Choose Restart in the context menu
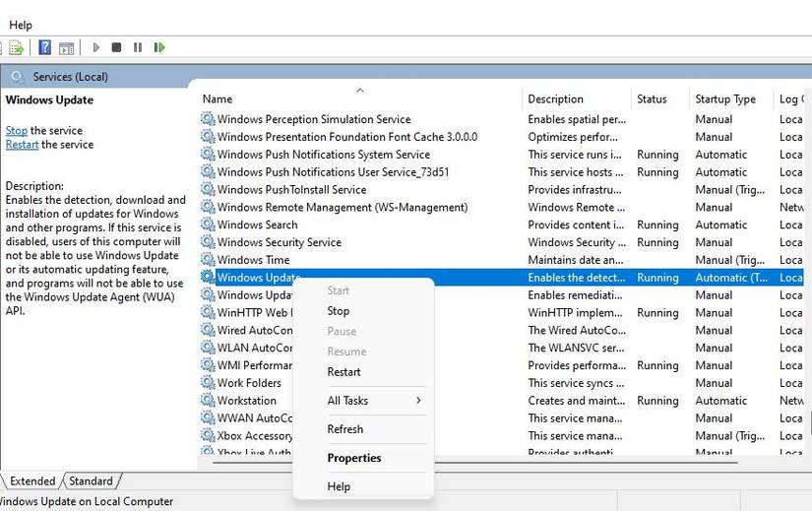This screenshot has height=511, width=812. [x=344, y=372]
